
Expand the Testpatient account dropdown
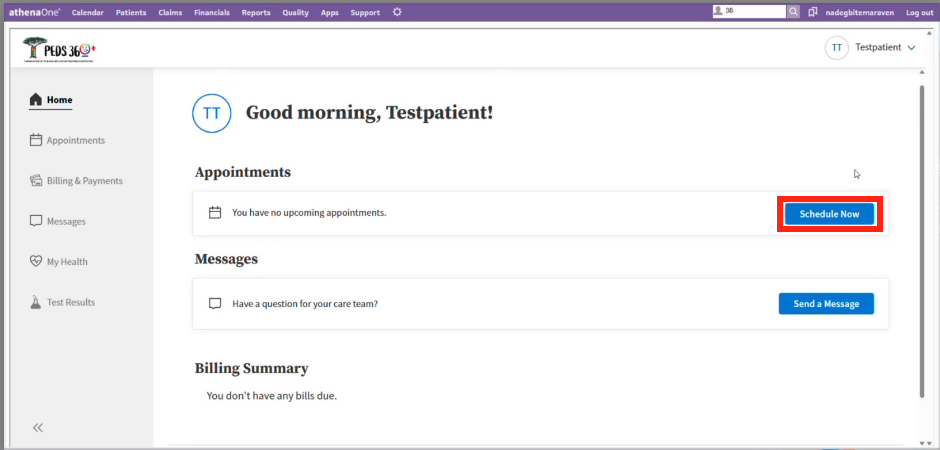(910, 48)
